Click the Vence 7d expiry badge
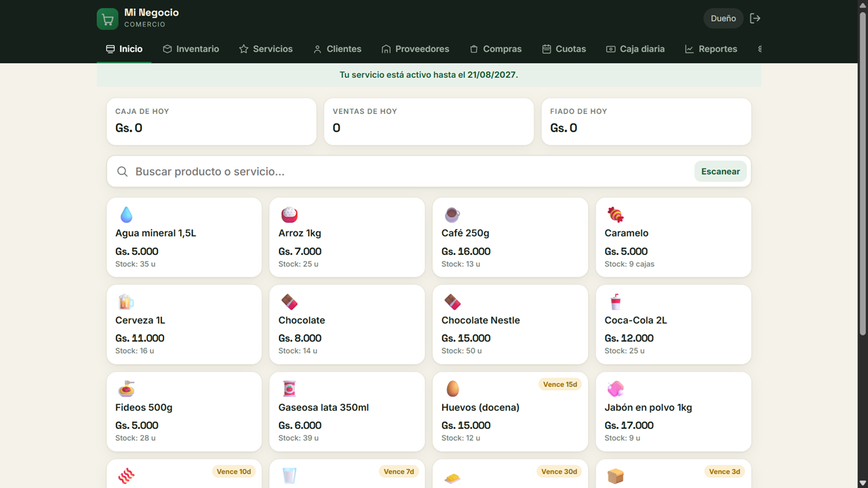 point(399,471)
